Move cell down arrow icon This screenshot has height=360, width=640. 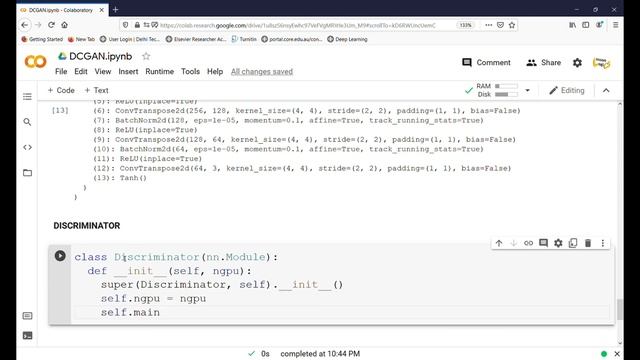tap(513, 243)
